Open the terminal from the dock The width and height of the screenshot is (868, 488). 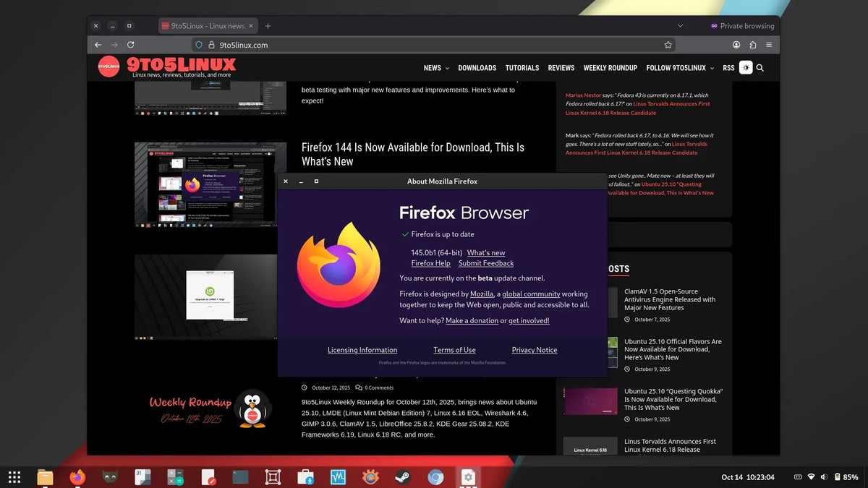point(240,477)
